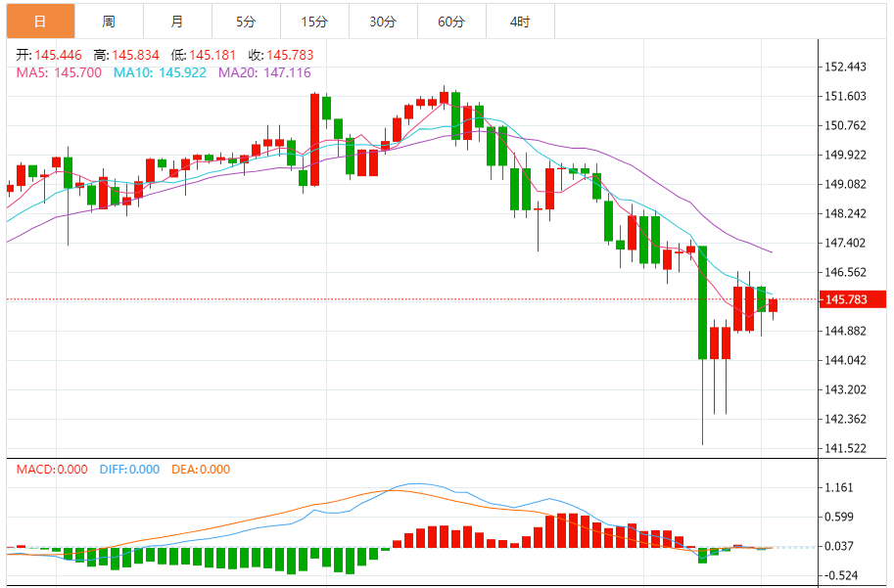The height and width of the screenshot is (588, 894).
Task: Click the DEA:0.000 indicator label
Action: point(201,470)
